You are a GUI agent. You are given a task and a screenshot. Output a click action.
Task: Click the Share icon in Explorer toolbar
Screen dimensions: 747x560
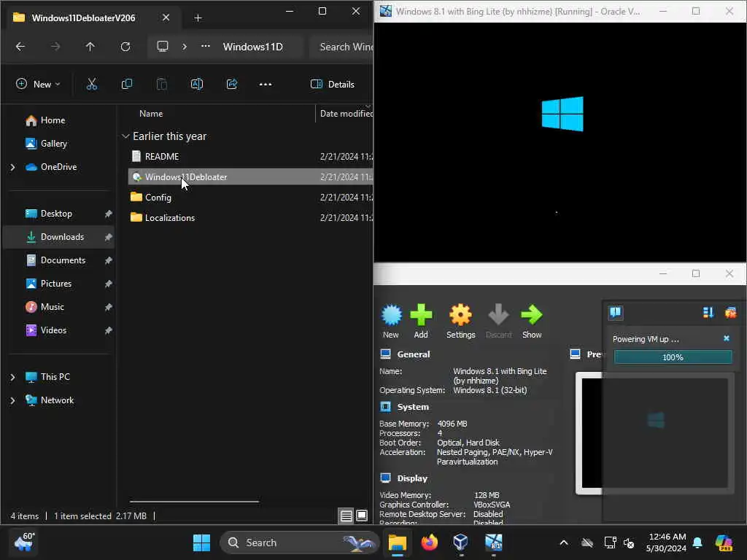pyautogui.click(x=232, y=85)
